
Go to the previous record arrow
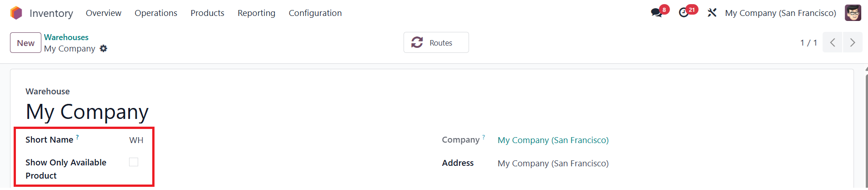[x=833, y=42]
